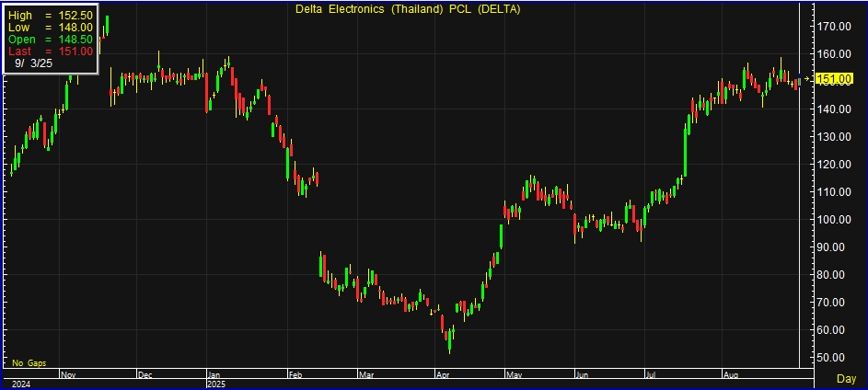The image size is (868, 390).
Task: Click the No Gaps label
Action: (x=29, y=363)
